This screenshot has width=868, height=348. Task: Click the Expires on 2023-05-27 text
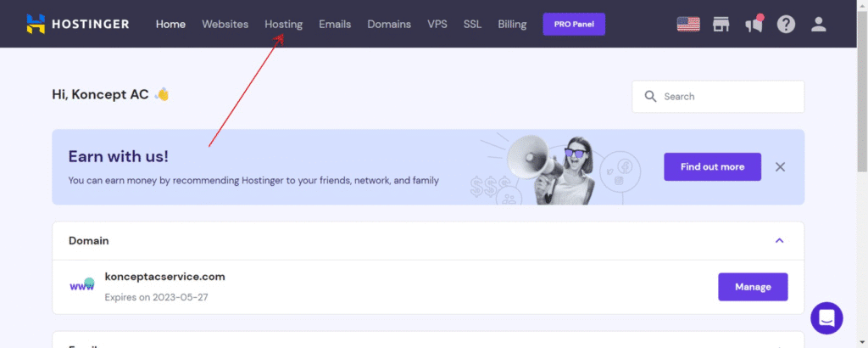156,298
